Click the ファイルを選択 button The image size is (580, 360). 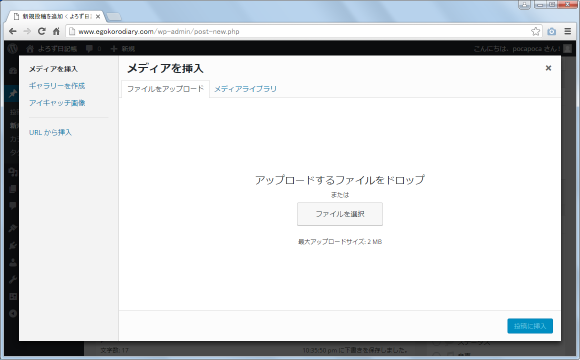click(340, 214)
